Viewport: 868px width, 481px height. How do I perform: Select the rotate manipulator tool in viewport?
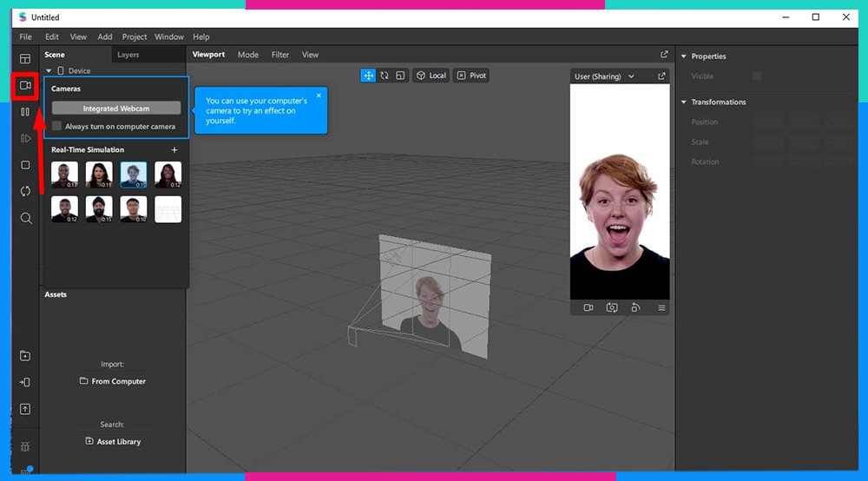pos(385,76)
